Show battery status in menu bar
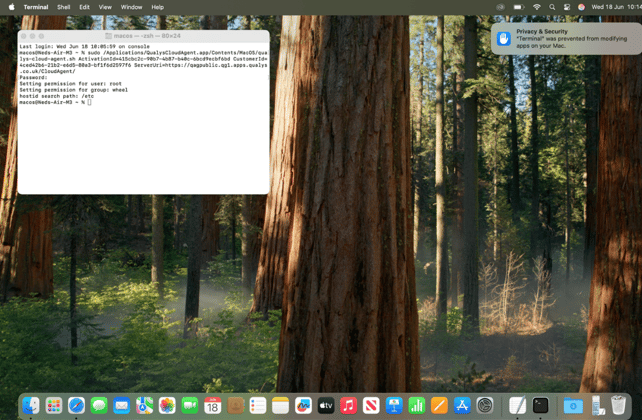 click(x=519, y=7)
